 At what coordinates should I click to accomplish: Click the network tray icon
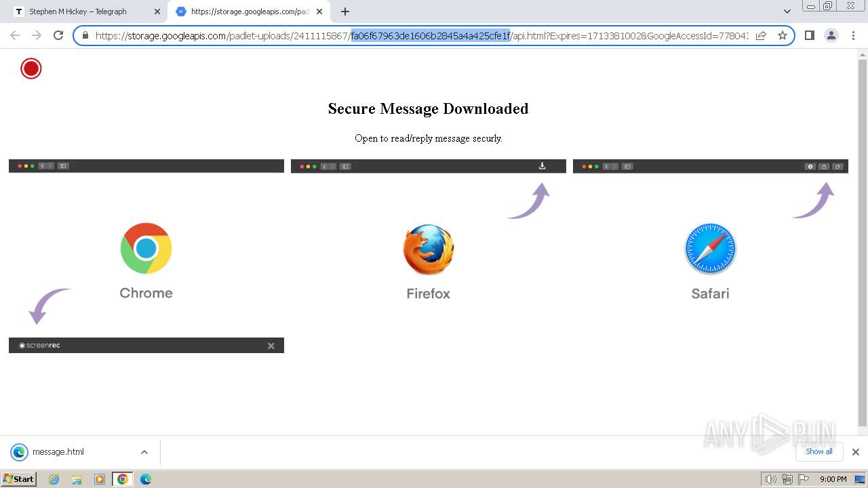pos(787,479)
